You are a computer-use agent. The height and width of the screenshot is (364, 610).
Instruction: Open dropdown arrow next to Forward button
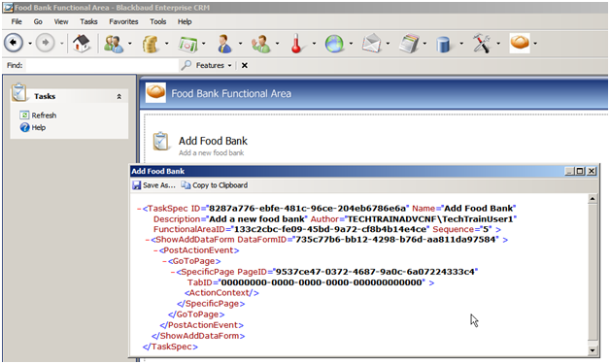(61, 44)
